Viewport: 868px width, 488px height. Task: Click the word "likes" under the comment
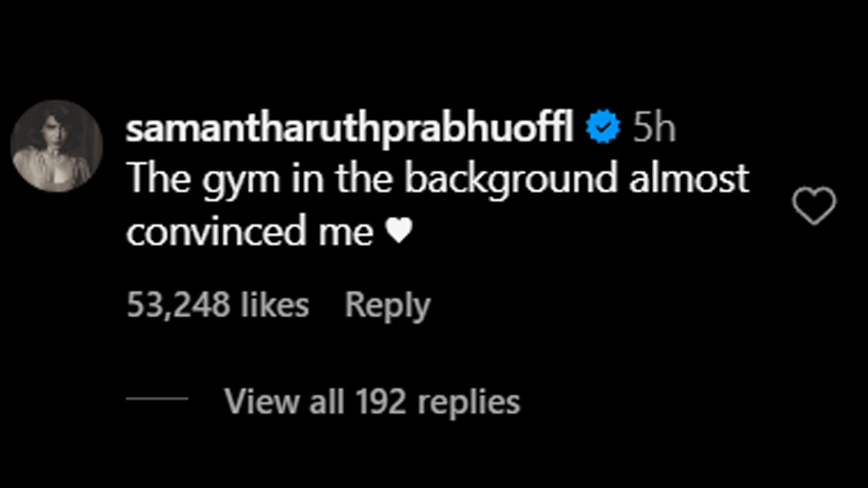point(275,305)
